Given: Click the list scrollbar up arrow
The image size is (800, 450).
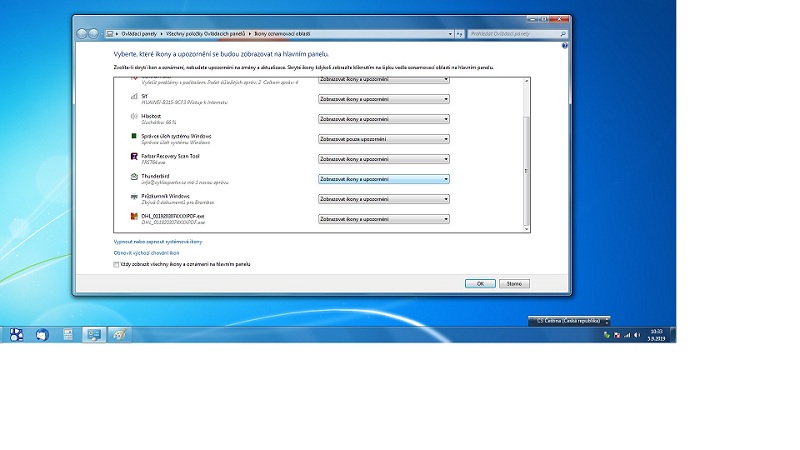Looking at the screenshot, I should click(x=527, y=81).
